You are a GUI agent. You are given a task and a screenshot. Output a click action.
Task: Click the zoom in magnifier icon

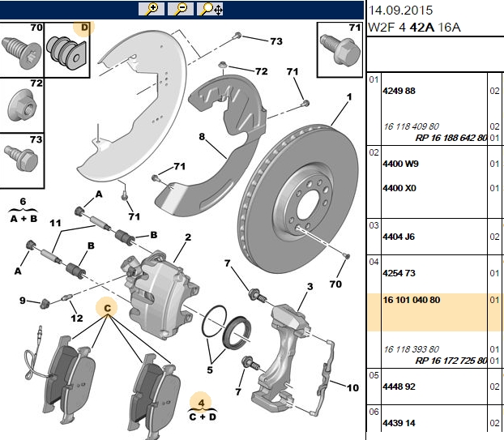[152, 9]
